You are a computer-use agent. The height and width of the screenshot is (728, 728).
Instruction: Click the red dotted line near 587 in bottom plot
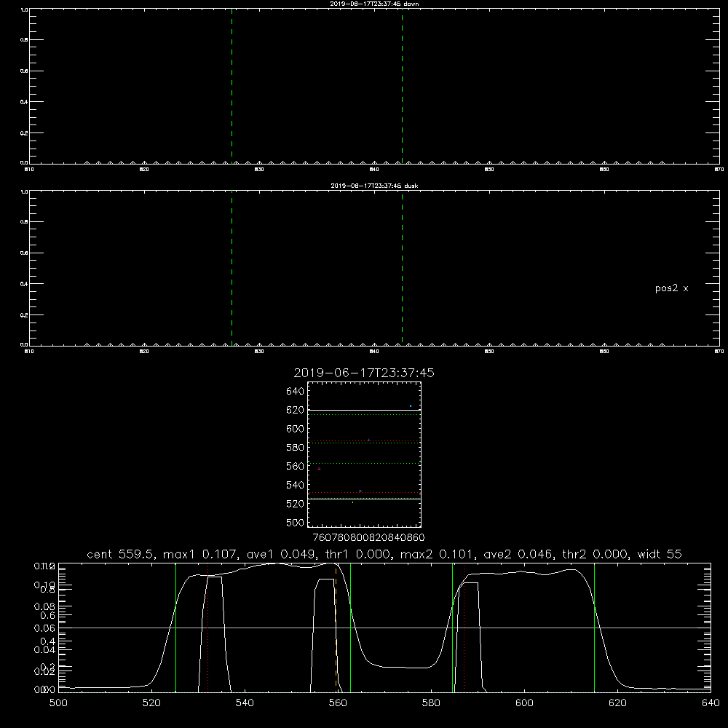[x=464, y=628]
